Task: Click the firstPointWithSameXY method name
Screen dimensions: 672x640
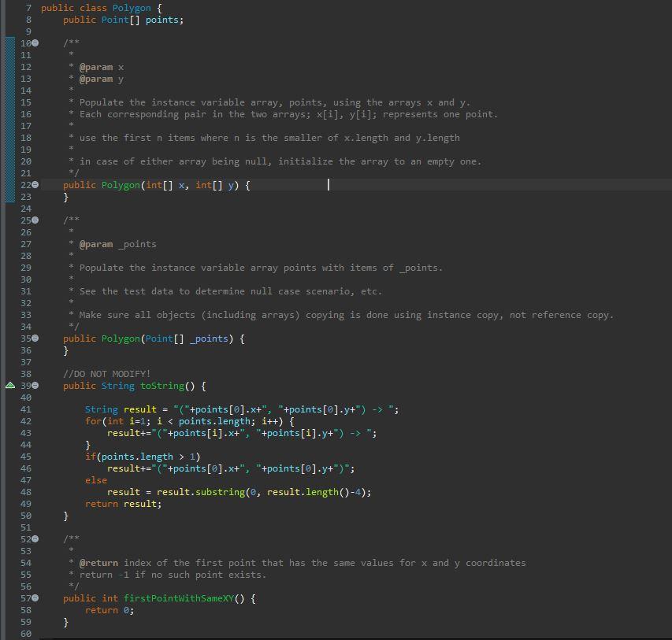Action: pos(178,598)
